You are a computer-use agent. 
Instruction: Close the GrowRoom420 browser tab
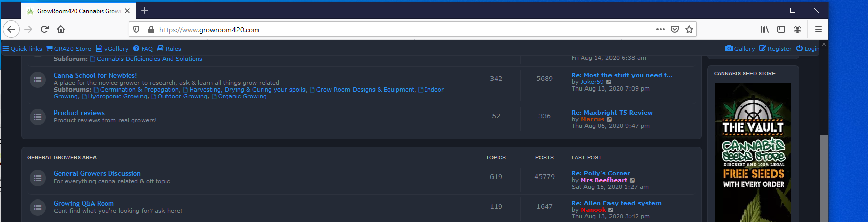click(x=127, y=11)
